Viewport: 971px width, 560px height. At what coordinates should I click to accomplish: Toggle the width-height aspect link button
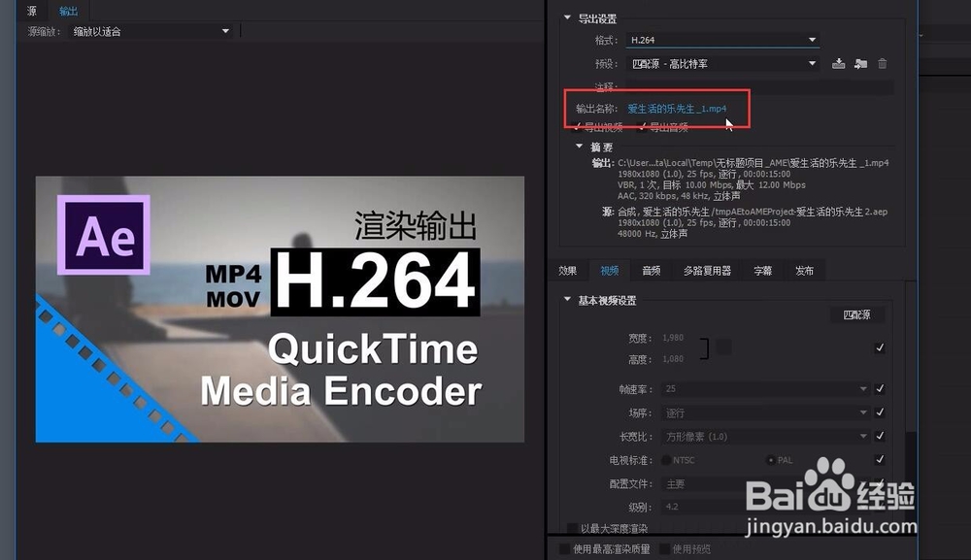722,347
